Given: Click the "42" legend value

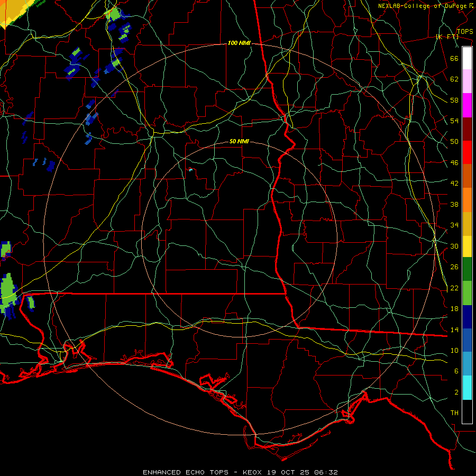Looking at the screenshot, I should [454, 184].
